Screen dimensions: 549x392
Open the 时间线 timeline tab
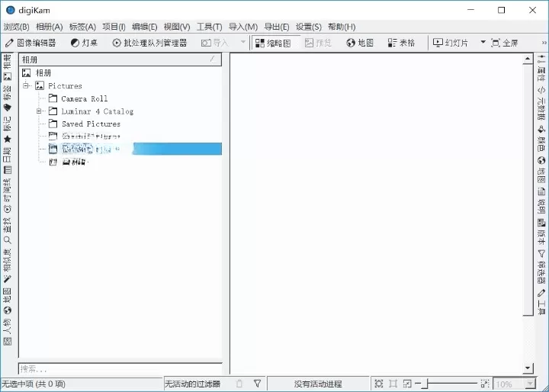(x=7, y=195)
